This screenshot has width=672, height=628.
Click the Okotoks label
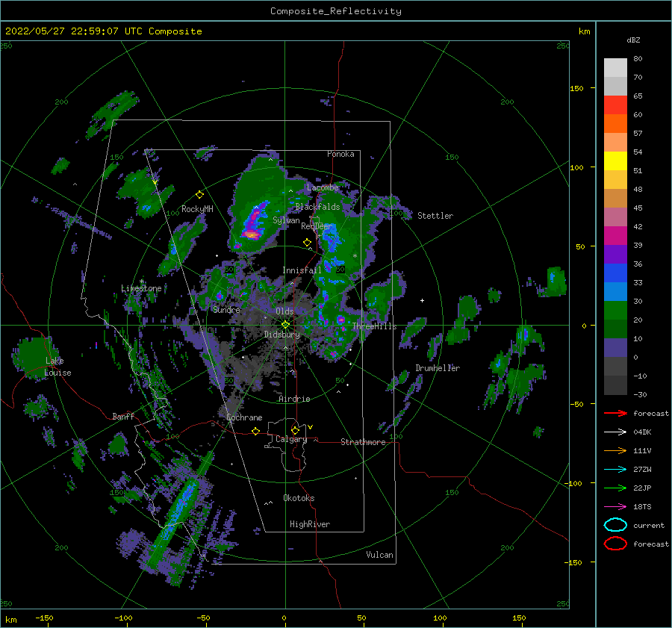299,498
